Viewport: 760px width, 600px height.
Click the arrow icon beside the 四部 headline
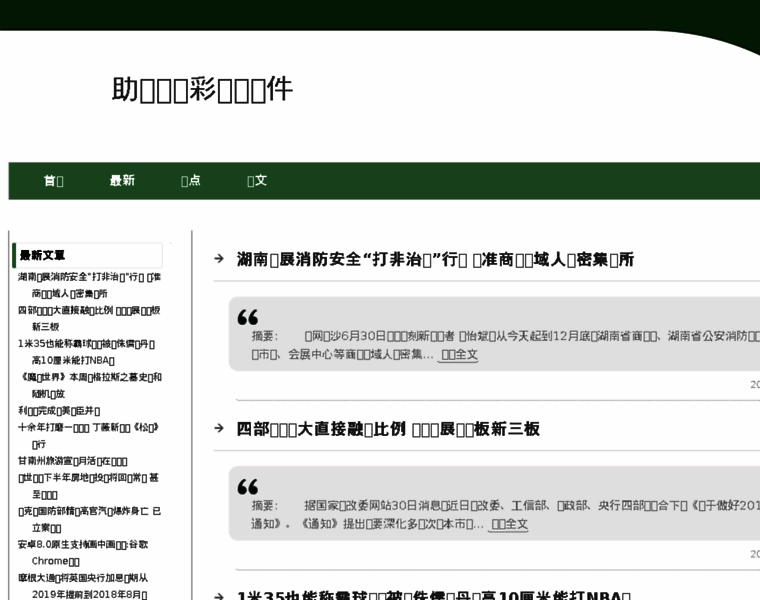[x=219, y=428]
